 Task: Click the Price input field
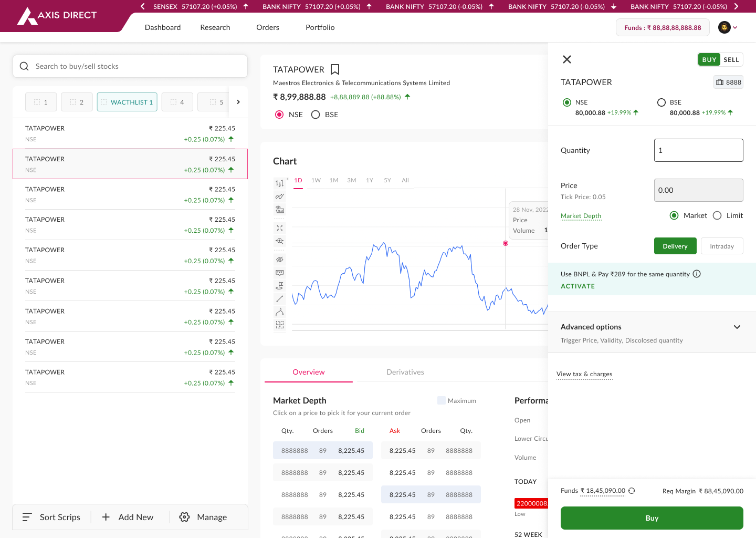pyautogui.click(x=699, y=190)
